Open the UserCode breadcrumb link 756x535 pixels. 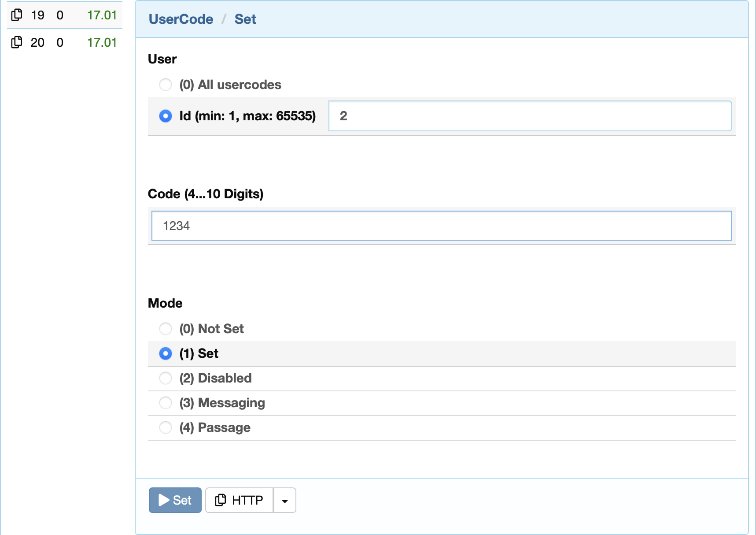pyautogui.click(x=181, y=19)
